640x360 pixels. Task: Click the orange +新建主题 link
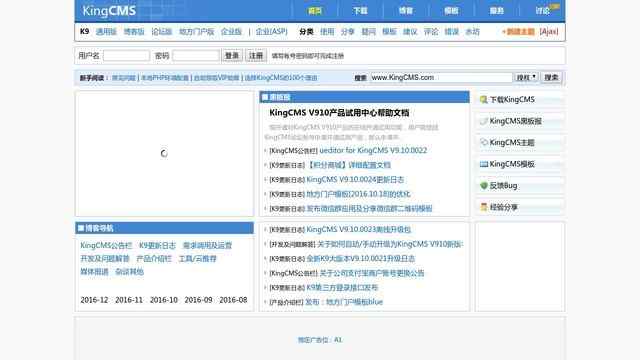pos(518,31)
